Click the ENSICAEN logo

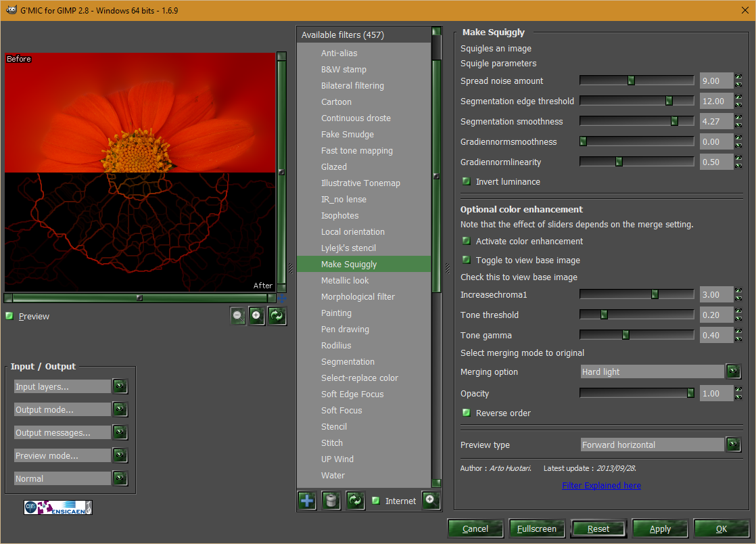[x=58, y=507]
